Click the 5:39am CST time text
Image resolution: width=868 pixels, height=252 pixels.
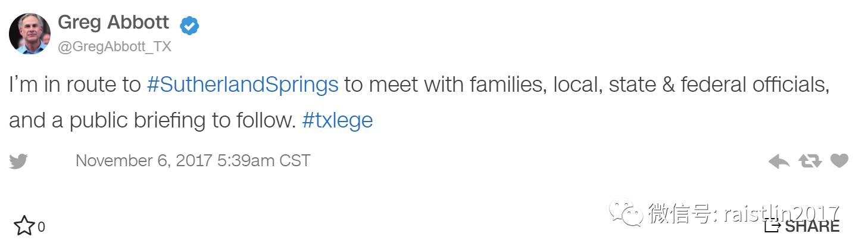264,160
